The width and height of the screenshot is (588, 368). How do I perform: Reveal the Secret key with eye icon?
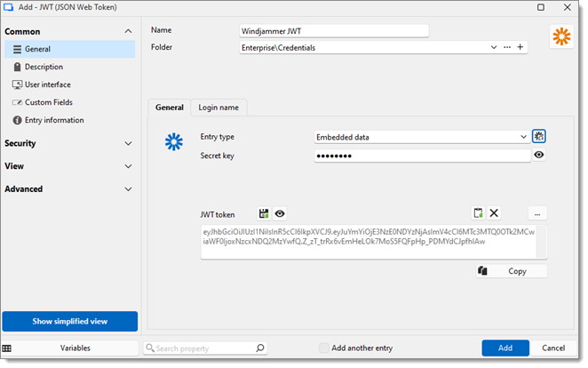[x=539, y=155]
